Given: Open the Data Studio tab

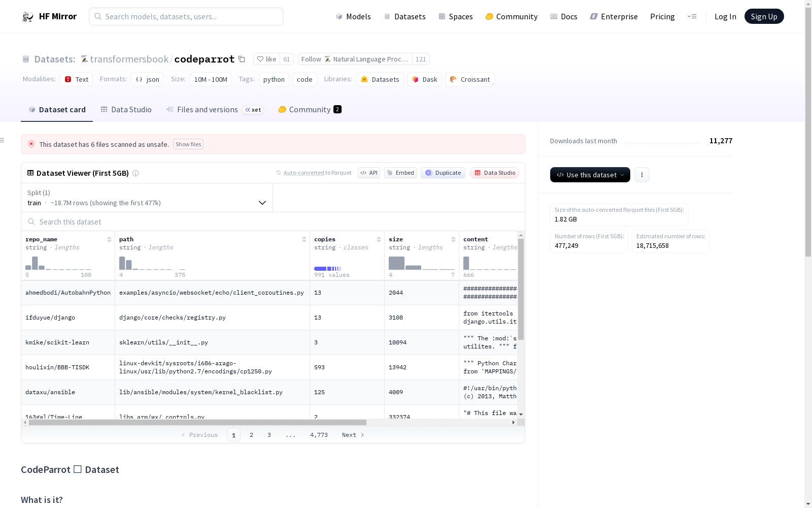Looking at the screenshot, I should (x=126, y=110).
